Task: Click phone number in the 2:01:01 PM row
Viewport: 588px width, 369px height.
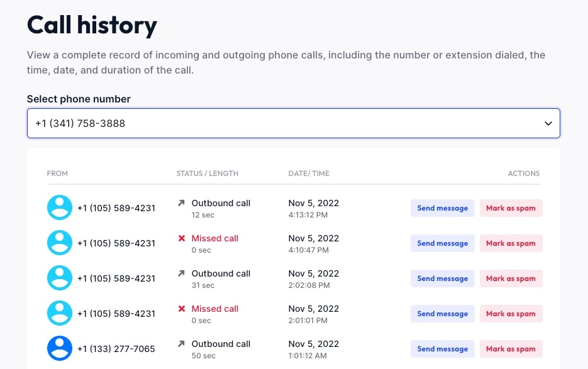Action: pyautogui.click(x=116, y=314)
